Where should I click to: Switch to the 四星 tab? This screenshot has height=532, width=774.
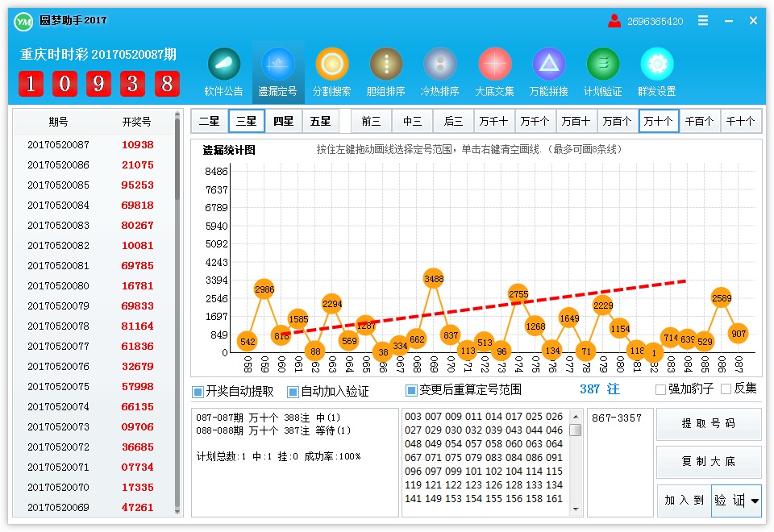click(x=283, y=121)
